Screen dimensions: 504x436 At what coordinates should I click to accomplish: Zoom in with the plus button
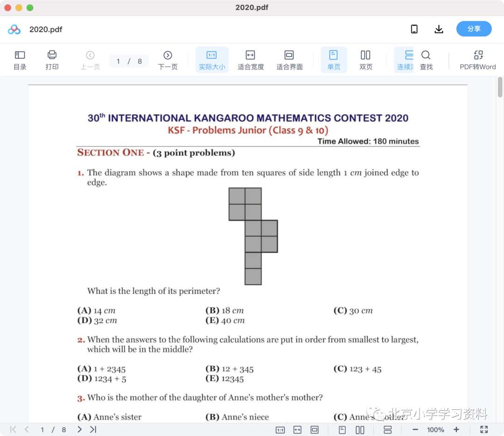(x=456, y=429)
